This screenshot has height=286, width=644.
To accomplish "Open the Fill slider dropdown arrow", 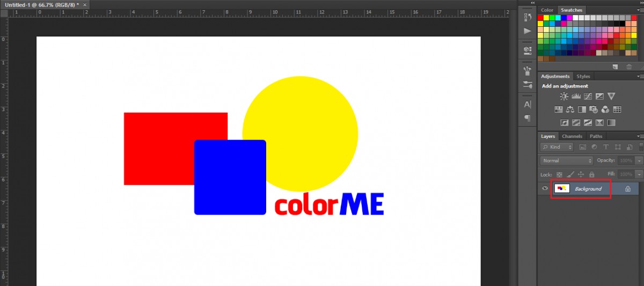I will tap(639, 174).
